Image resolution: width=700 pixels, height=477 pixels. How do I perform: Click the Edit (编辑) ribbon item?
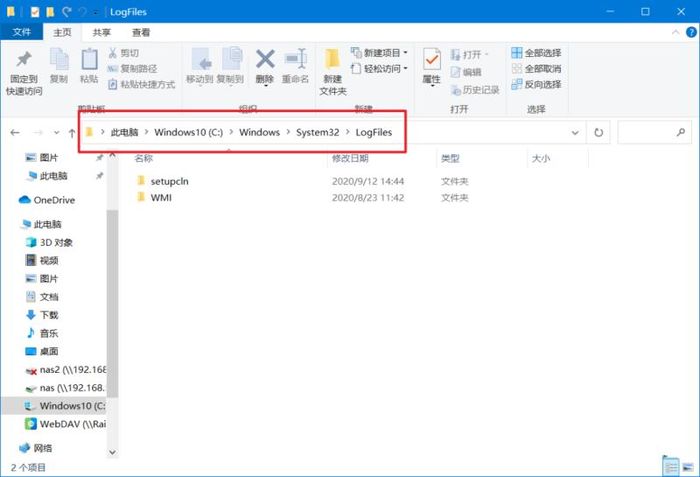466,72
